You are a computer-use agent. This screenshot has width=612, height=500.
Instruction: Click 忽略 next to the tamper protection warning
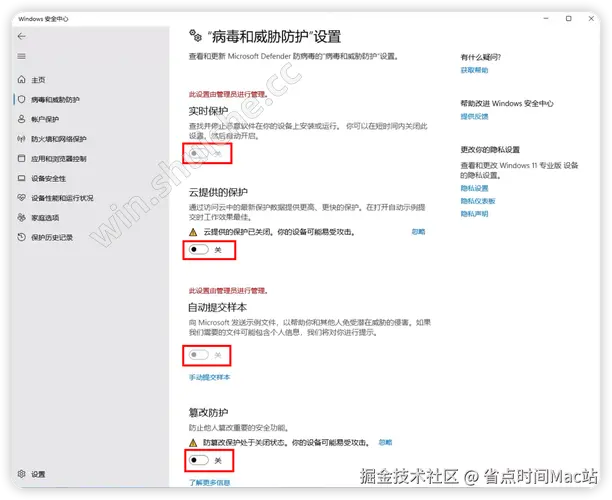(385, 442)
